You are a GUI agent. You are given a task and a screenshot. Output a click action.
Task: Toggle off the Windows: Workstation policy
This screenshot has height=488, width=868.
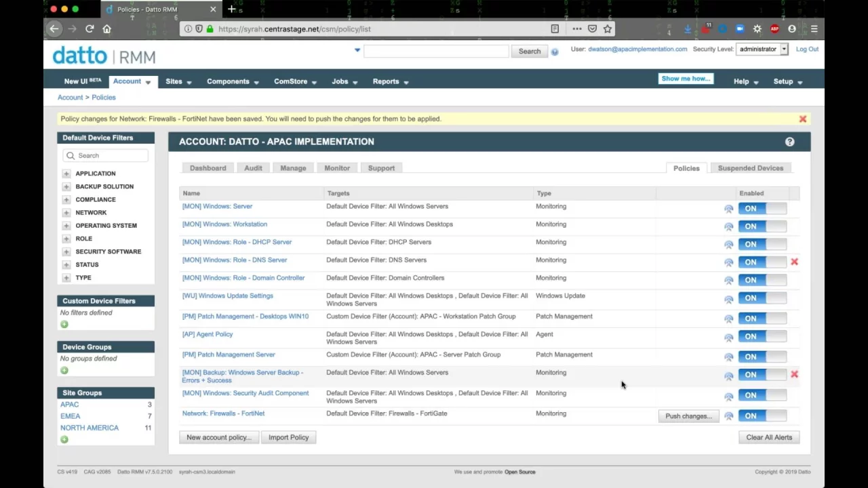coord(762,226)
